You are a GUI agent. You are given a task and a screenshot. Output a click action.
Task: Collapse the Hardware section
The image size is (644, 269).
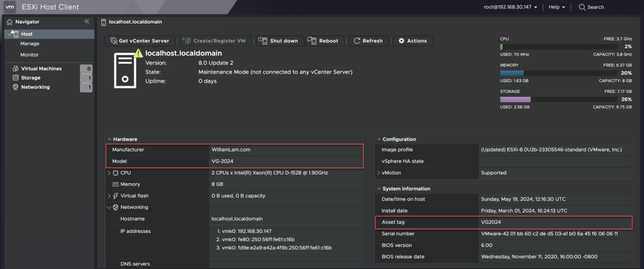(x=109, y=139)
